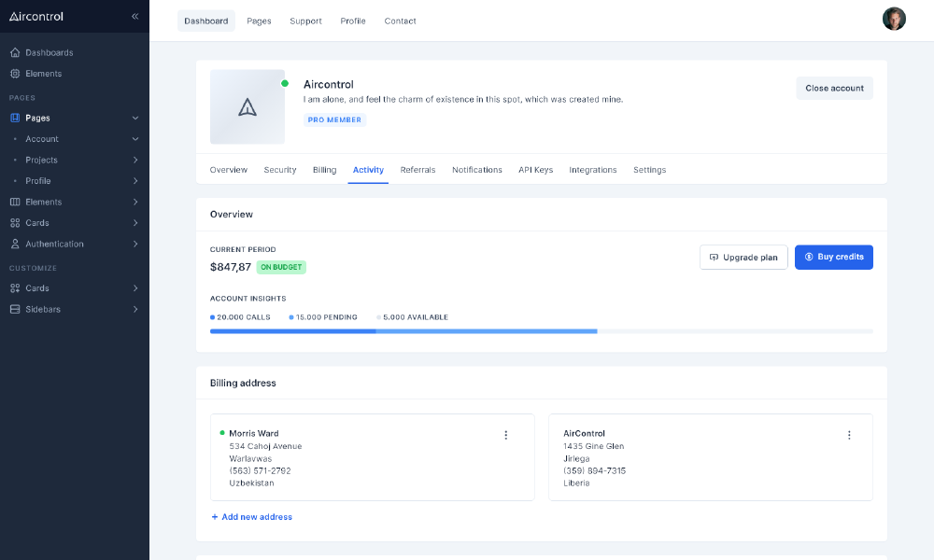The width and height of the screenshot is (934, 560).
Task: Click the ON BUDGET status badge
Action: [x=281, y=267]
